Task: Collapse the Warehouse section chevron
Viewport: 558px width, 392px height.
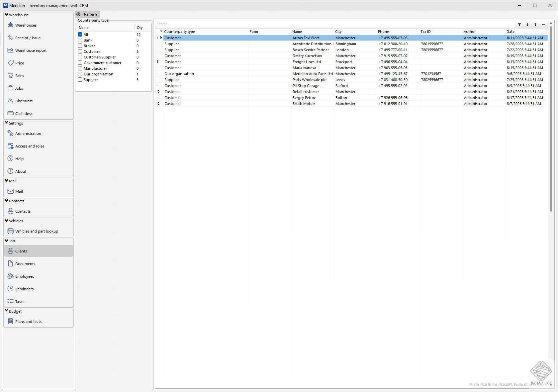Action: [x=6, y=15]
